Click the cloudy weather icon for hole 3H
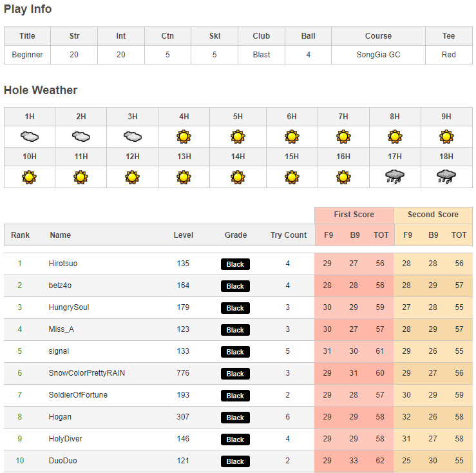 (x=133, y=137)
